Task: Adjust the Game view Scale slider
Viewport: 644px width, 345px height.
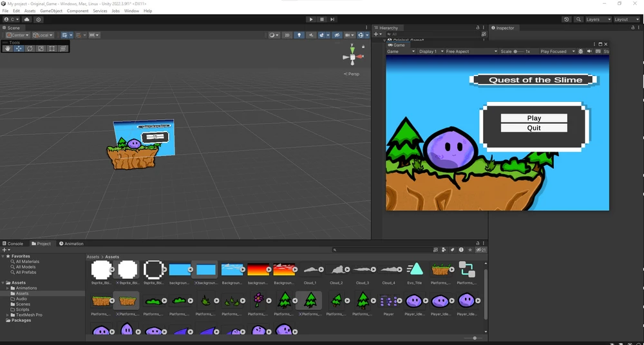Action: [516, 52]
